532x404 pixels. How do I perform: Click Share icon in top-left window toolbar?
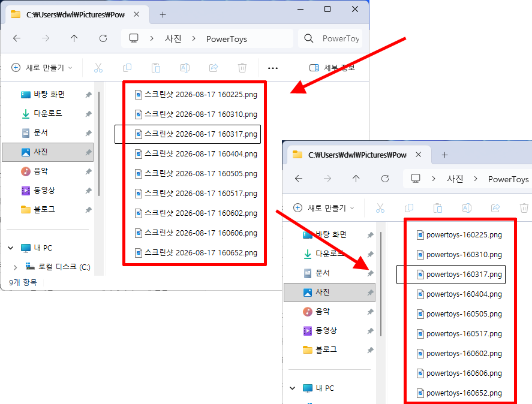pos(214,68)
